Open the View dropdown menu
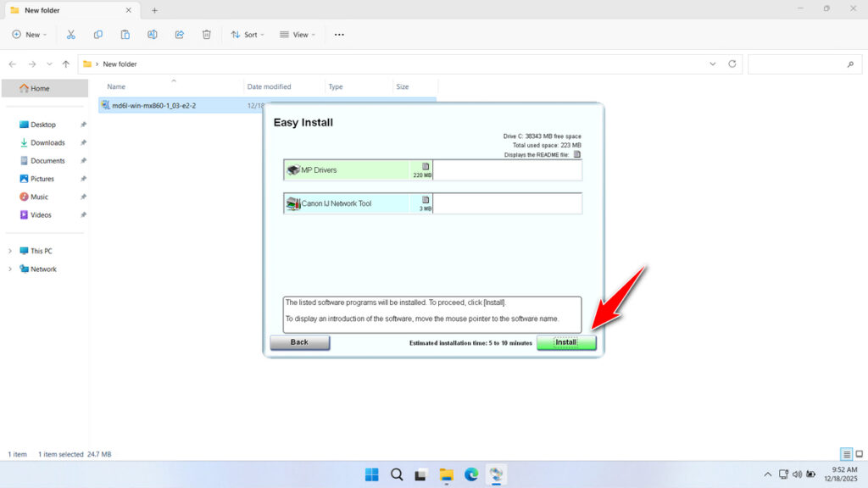The height and width of the screenshot is (488, 868). [297, 35]
